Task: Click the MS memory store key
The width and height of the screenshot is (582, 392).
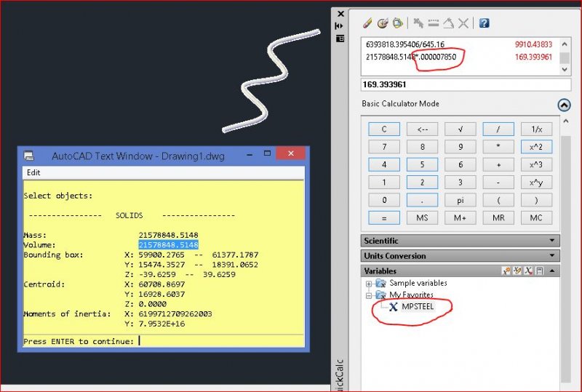Action: (423, 218)
